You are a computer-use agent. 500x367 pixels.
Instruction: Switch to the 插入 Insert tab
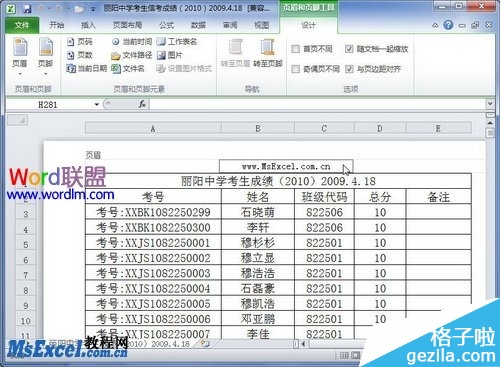coord(88,25)
